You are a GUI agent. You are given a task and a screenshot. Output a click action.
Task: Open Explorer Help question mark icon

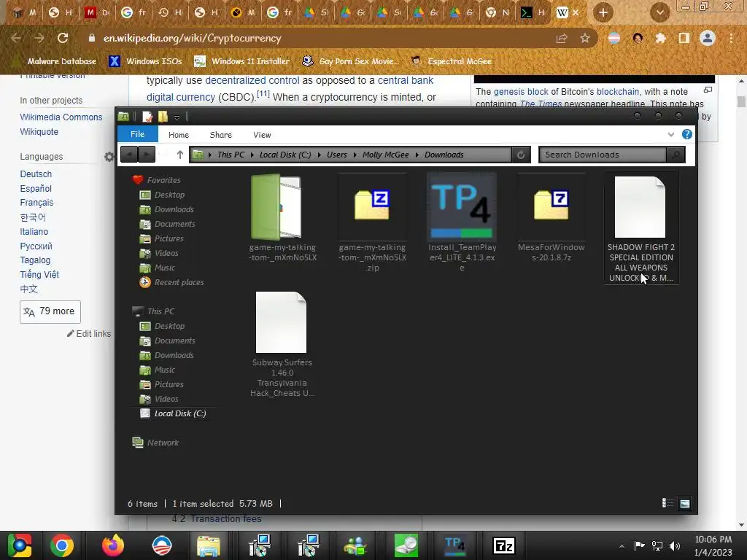pyautogui.click(x=686, y=134)
